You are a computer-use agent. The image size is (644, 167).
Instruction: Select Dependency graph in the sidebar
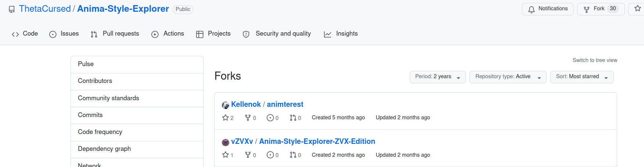pyautogui.click(x=137, y=149)
